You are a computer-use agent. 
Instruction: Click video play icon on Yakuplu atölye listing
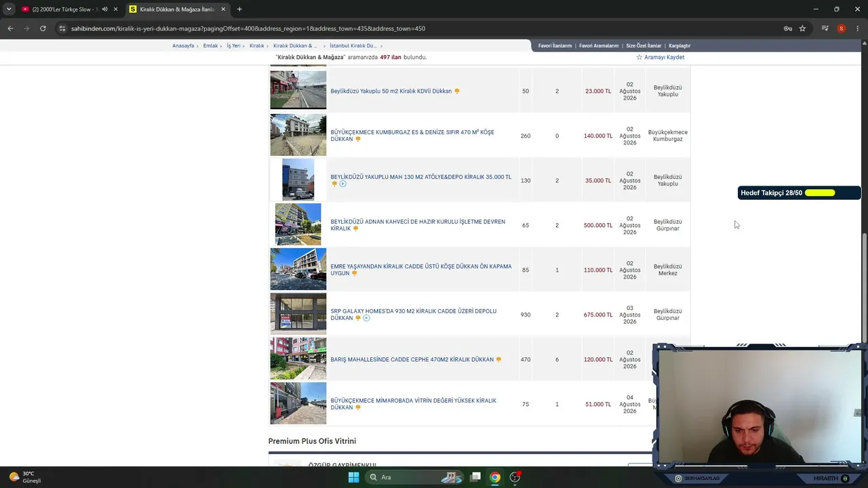pos(343,184)
